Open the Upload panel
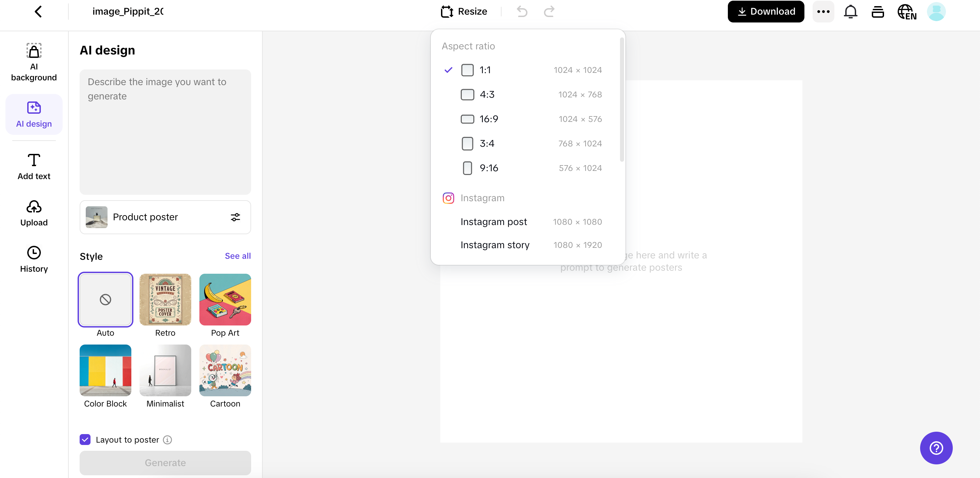980x478 pixels. pyautogui.click(x=33, y=213)
